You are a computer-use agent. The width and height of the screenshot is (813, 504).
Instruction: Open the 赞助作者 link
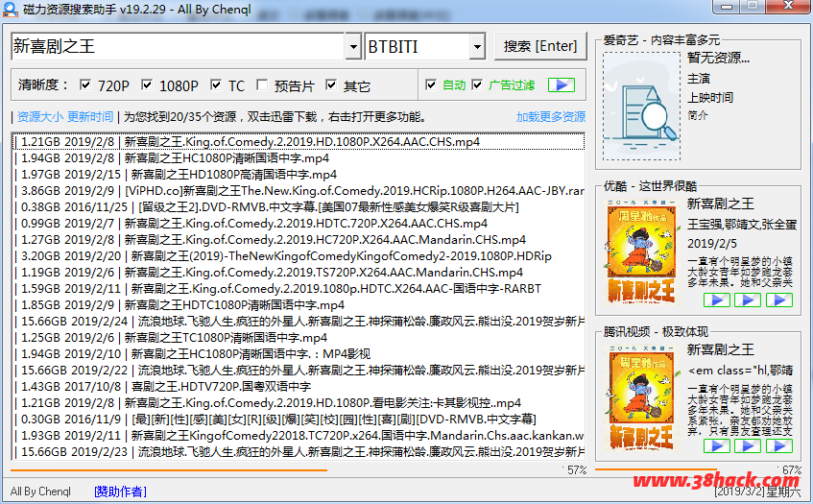[120, 491]
